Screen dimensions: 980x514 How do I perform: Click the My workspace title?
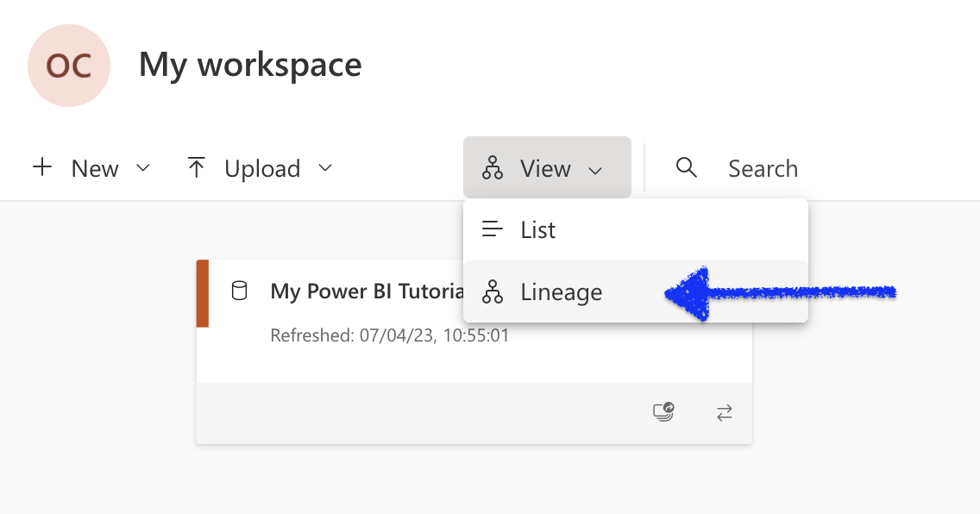pos(250,65)
